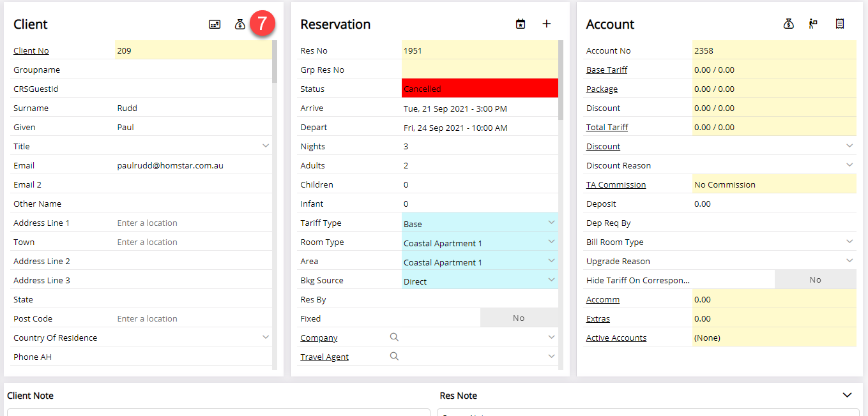Viewport: 868px width, 416px height.
Task: Collapse the notes section with chevron
Action: coord(848,396)
